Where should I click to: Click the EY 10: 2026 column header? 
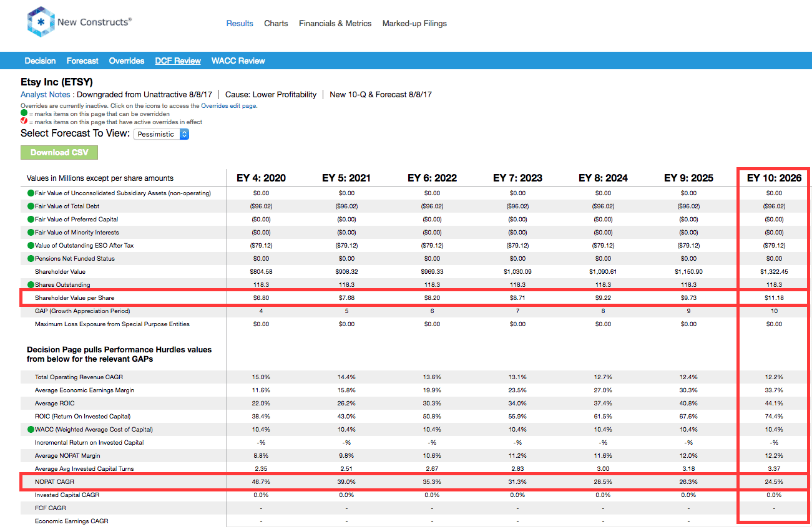coord(774,178)
